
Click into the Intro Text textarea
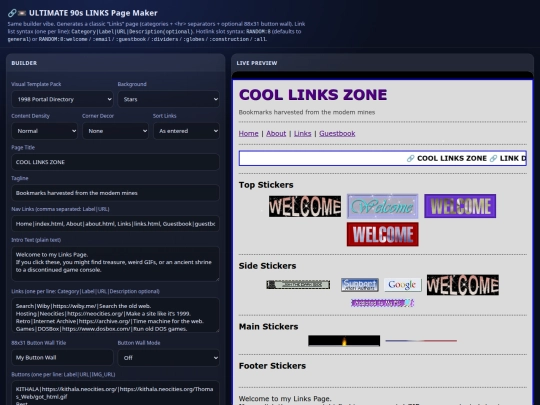[x=115, y=264]
